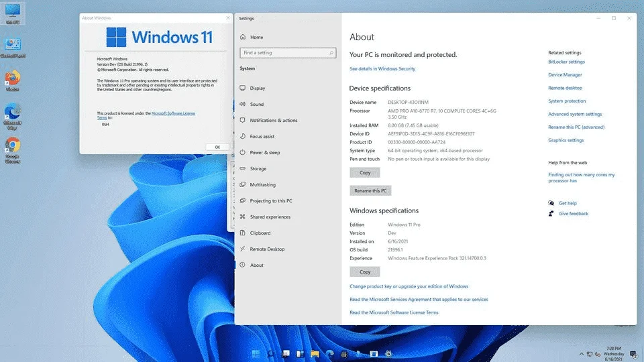
Task: Open license terms link in About Windows dialog
Action: pos(173,113)
